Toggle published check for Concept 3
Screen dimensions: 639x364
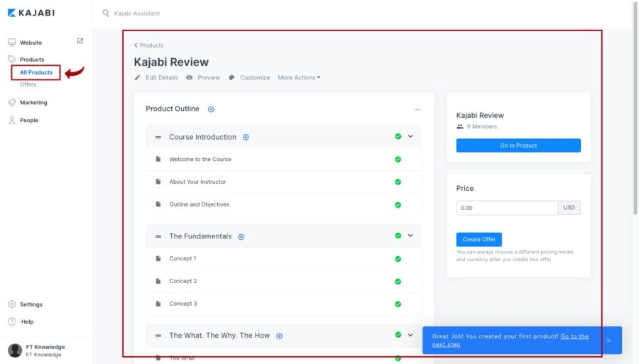click(x=398, y=304)
